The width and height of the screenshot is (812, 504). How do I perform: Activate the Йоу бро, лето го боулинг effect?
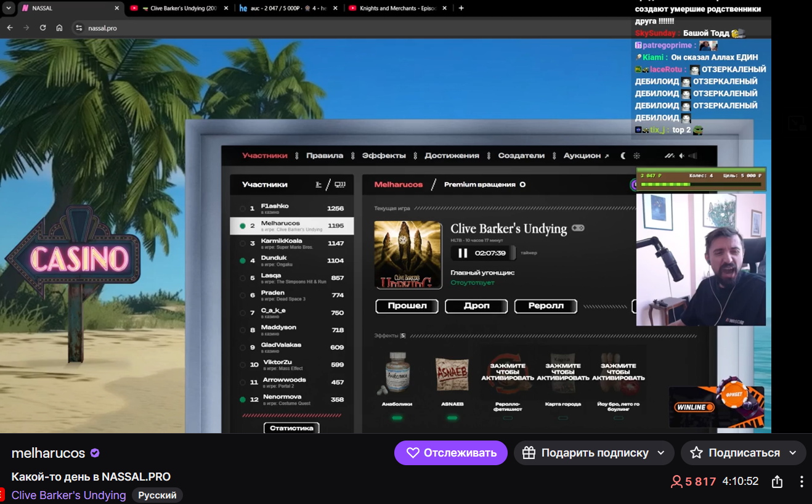(x=619, y=373)
